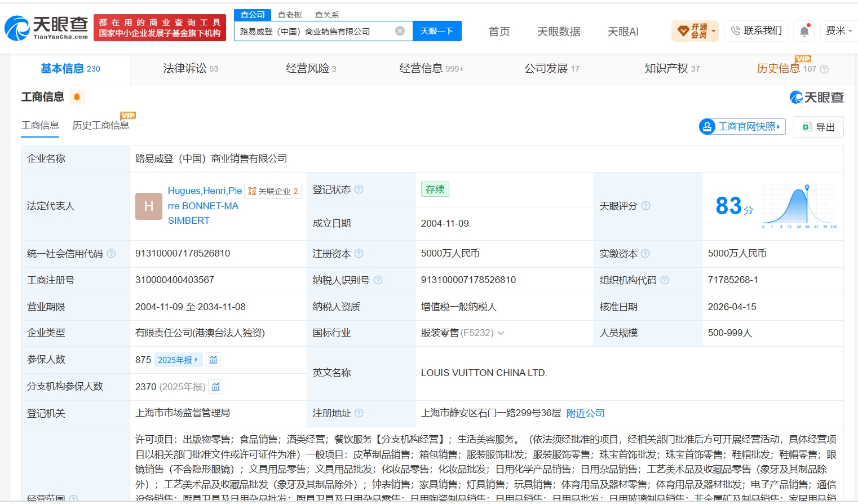Select the 工商信息 sub-tab
This screenshot has width=858, height=504.
pyautogui.click(x=40, y=125)
